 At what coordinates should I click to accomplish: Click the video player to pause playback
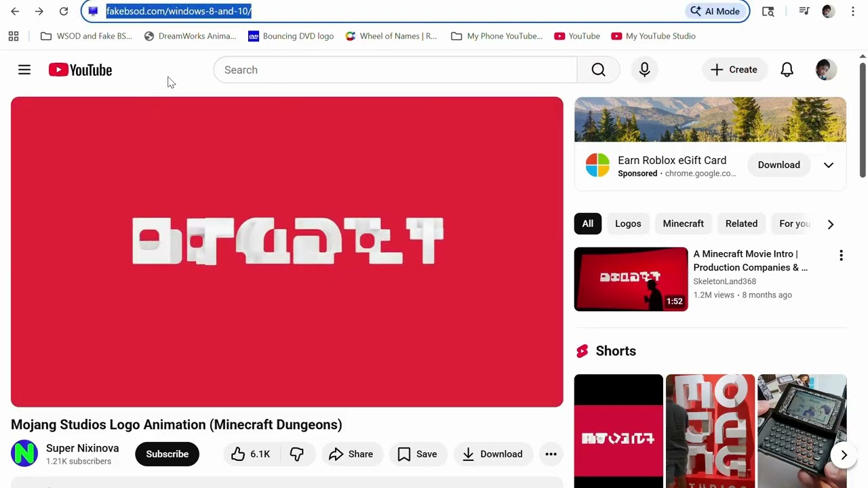[287, 252]
